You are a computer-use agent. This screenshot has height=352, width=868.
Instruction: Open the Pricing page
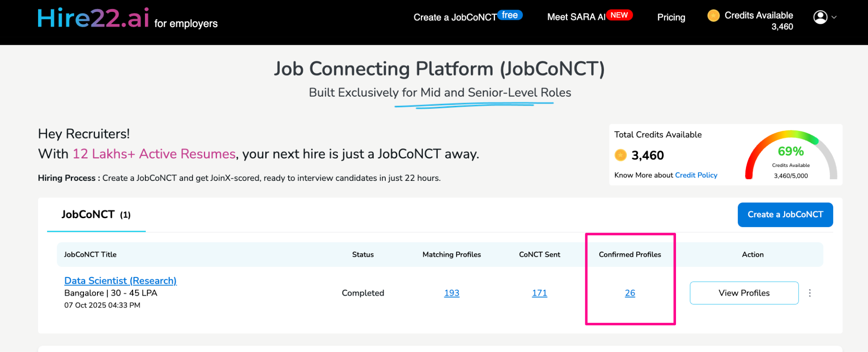pos(671,17)
